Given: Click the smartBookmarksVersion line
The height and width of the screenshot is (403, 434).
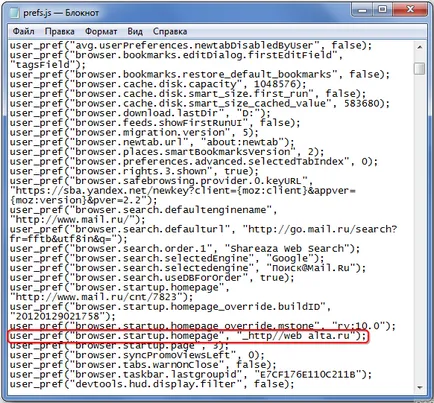Looking at the screenshot, I should 167,152.
